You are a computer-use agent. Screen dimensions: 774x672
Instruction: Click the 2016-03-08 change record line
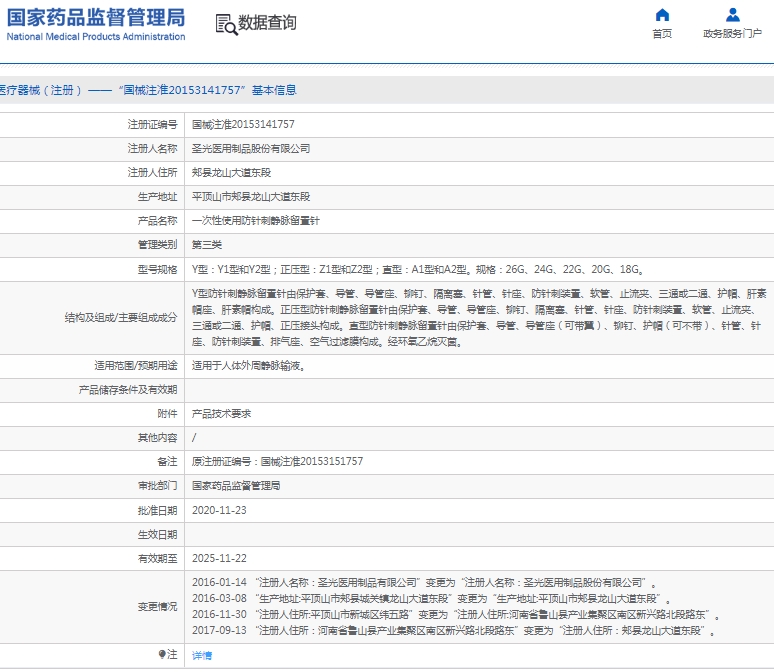pos(431,598)
